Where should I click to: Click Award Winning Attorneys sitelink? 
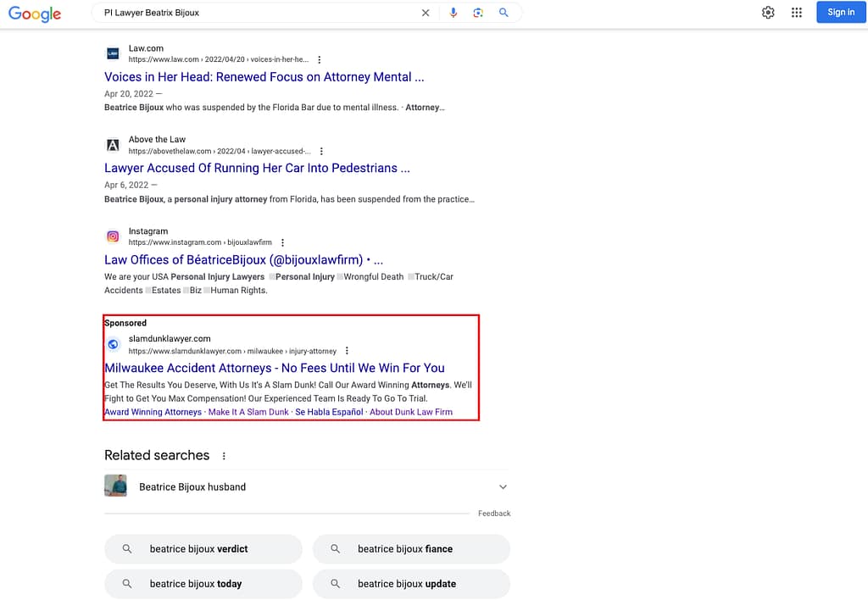click(153, 413)
